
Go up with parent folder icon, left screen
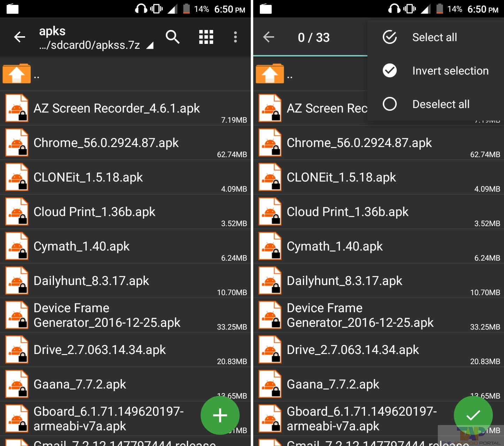(17, 74)
